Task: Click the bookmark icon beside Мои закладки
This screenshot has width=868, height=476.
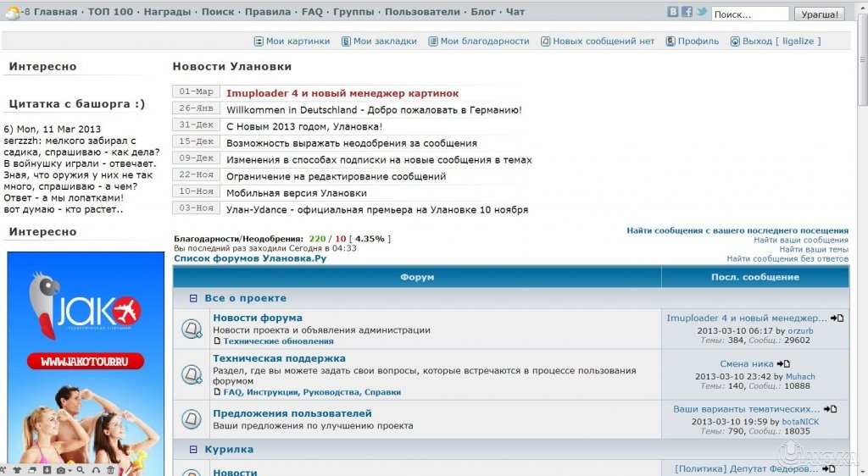Action: [346, 42]
